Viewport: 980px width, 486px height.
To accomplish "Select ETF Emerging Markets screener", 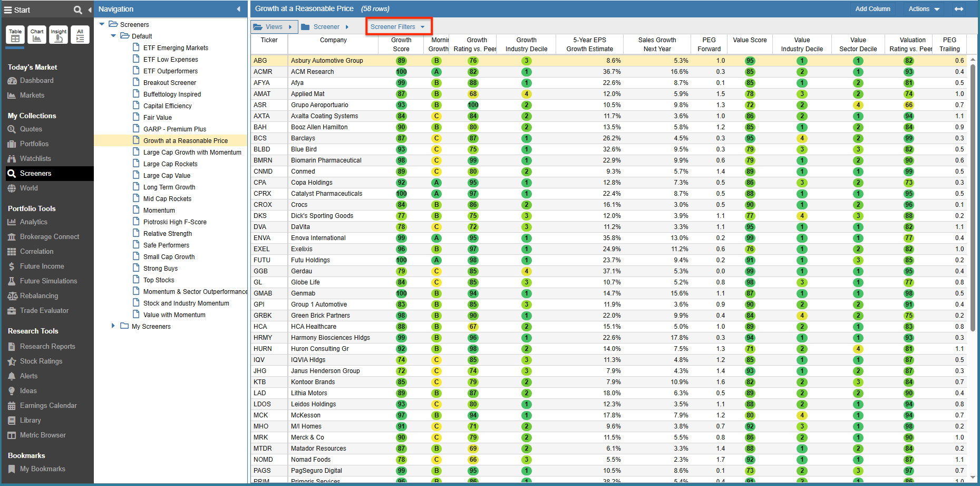I will [176, 48].
